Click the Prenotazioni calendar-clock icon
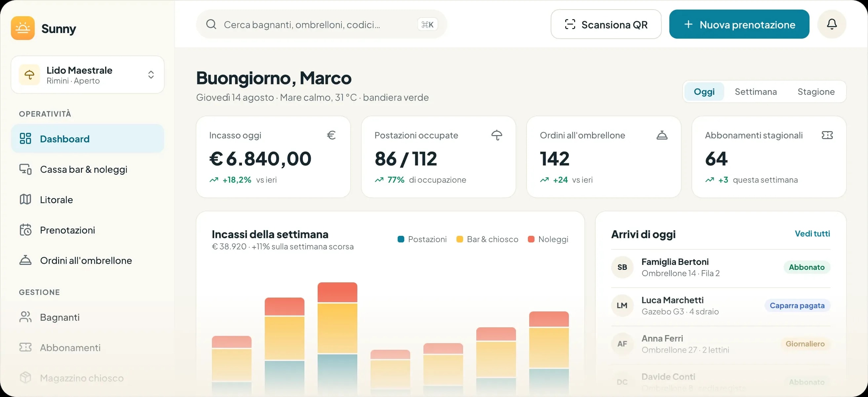 (25, 230)
